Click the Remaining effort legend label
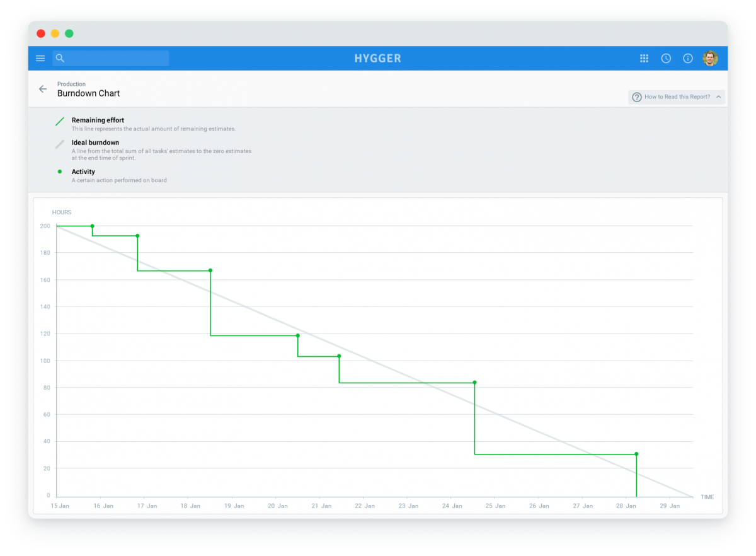The height and width of the screenshot is (556, 756). pyautogui.click(x=98, y=120)
